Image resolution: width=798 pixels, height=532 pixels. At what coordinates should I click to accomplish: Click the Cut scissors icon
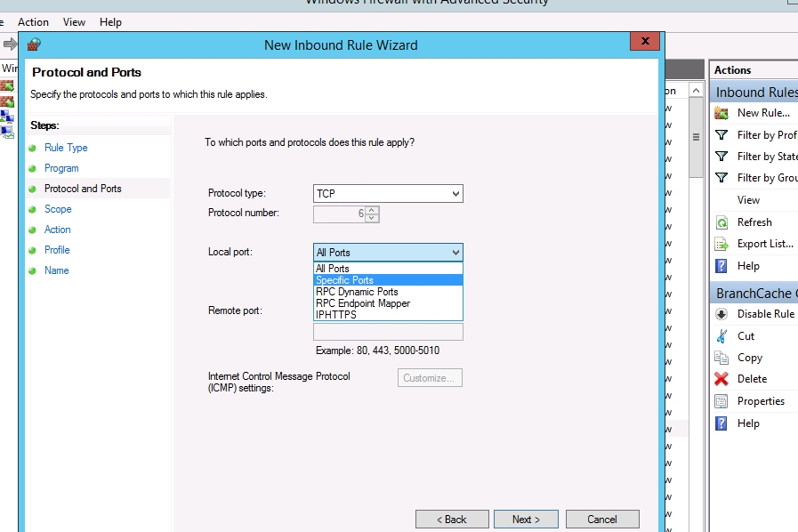(x=721, y=336)
